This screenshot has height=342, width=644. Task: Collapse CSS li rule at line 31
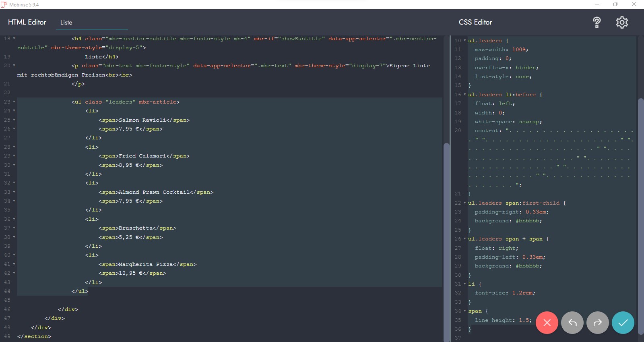click(x=465, y=284)
